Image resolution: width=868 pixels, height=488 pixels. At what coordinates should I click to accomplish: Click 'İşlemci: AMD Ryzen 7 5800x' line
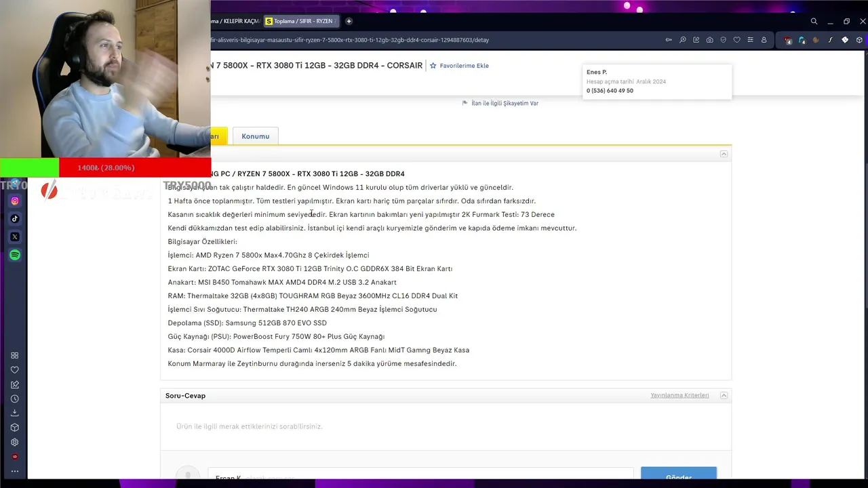coord(269,255)
